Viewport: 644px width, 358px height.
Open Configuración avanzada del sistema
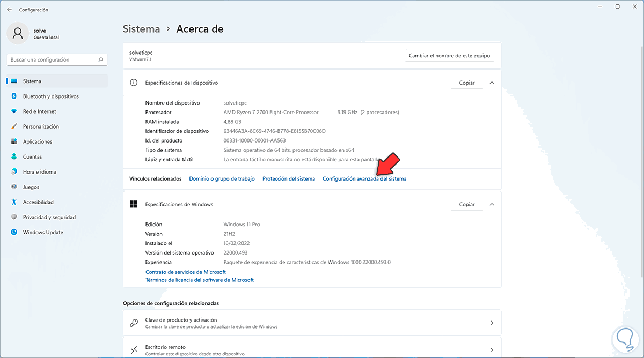pyautogui.click(x=364, y=179)
